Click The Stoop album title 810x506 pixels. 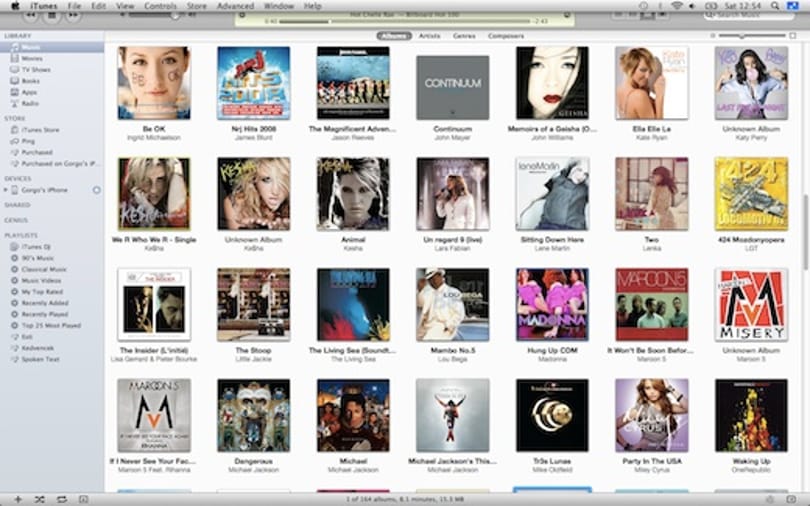click(253, 350)
